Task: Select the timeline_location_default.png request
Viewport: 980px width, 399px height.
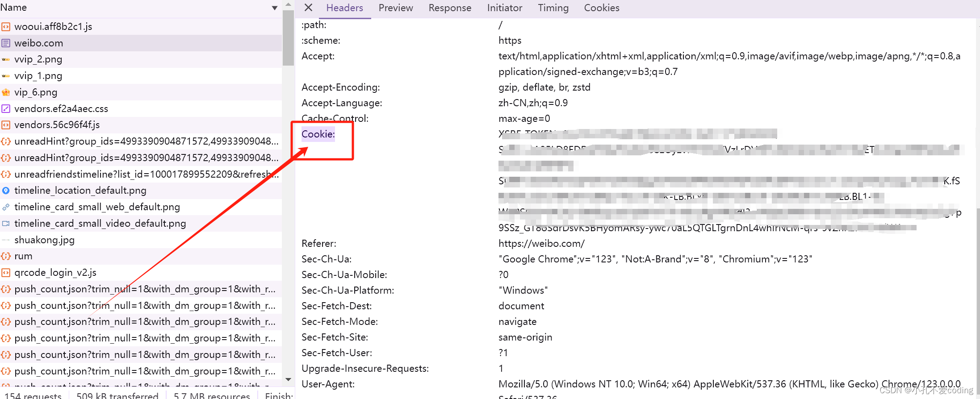Action: click(x=141, y=191)
